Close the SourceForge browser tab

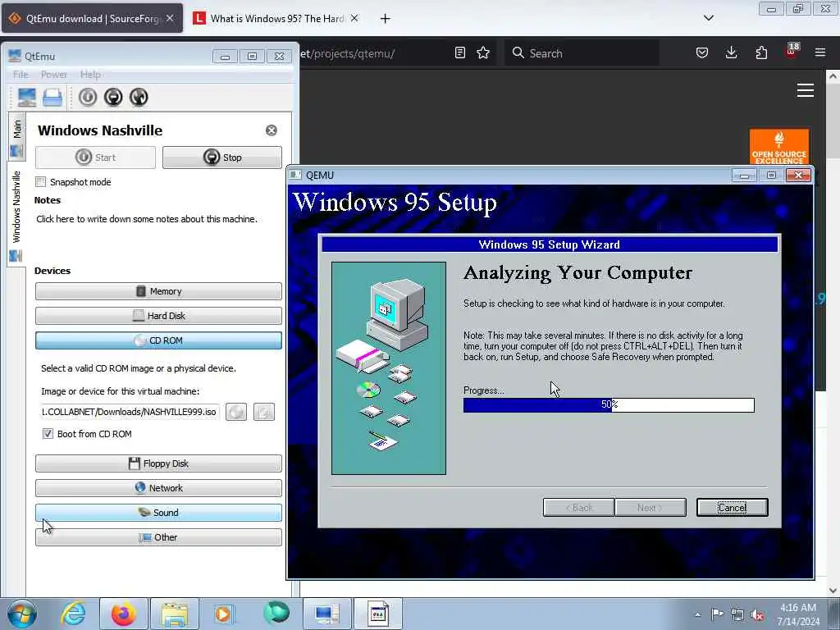click(x=170, y=18)
